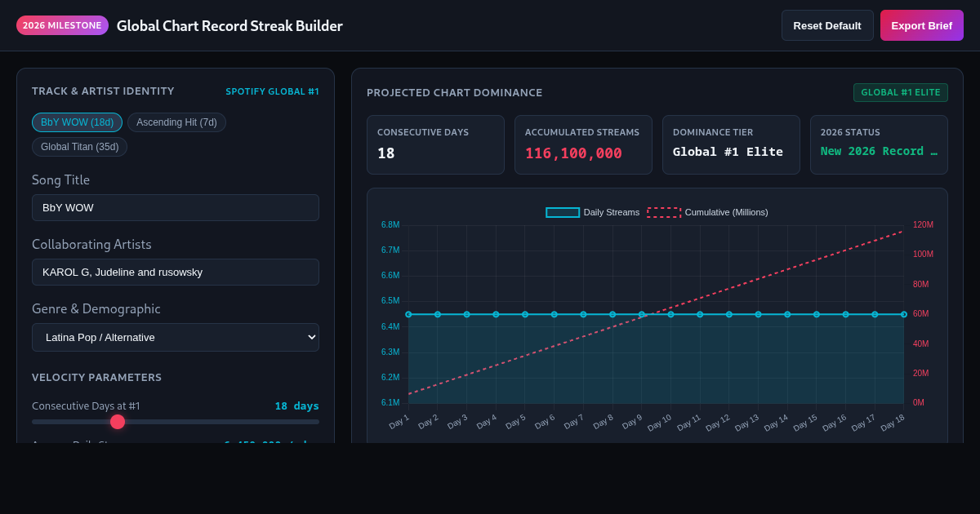
Task: Click the Reset Default button
Action: 827,25
